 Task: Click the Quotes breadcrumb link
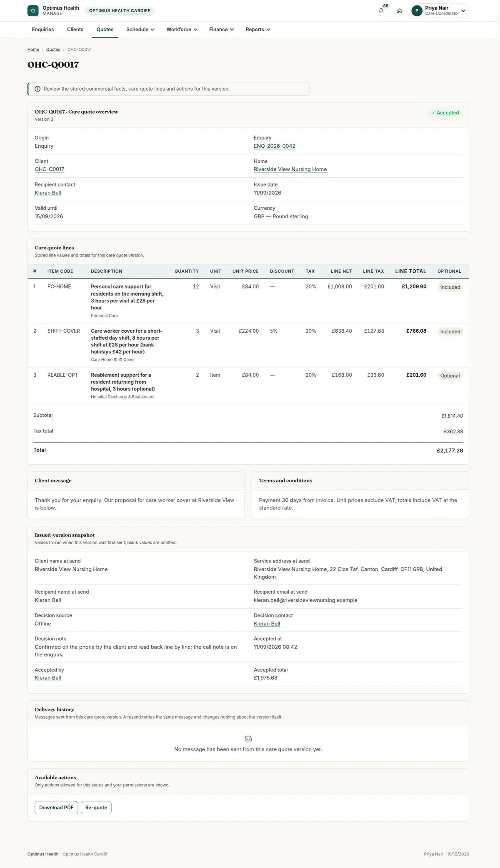coord(53,50)
